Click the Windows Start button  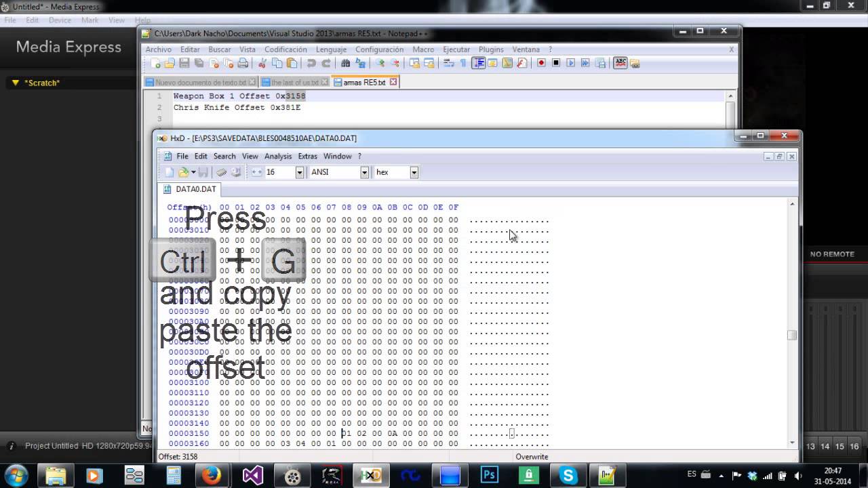pos(16,474)
